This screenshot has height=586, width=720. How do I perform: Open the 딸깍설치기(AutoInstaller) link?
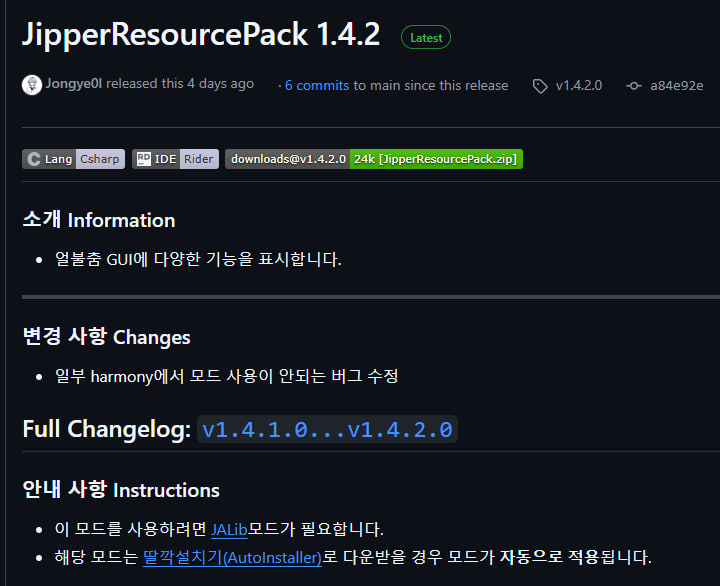232,558
